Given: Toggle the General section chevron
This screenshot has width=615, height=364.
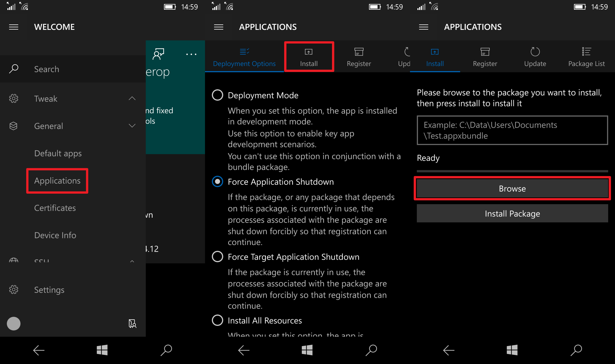Looking at the screenshot, I should click(132, 126).
